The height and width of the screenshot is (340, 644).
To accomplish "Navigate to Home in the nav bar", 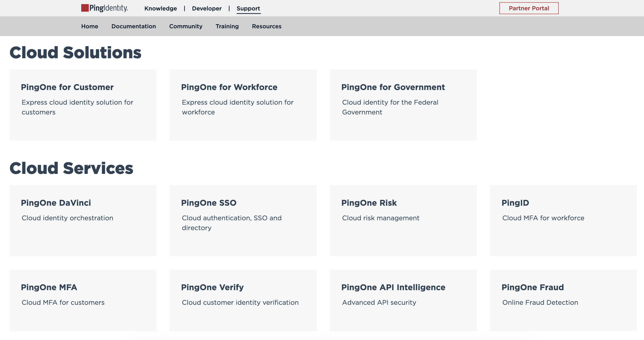I will click(89, 26).
